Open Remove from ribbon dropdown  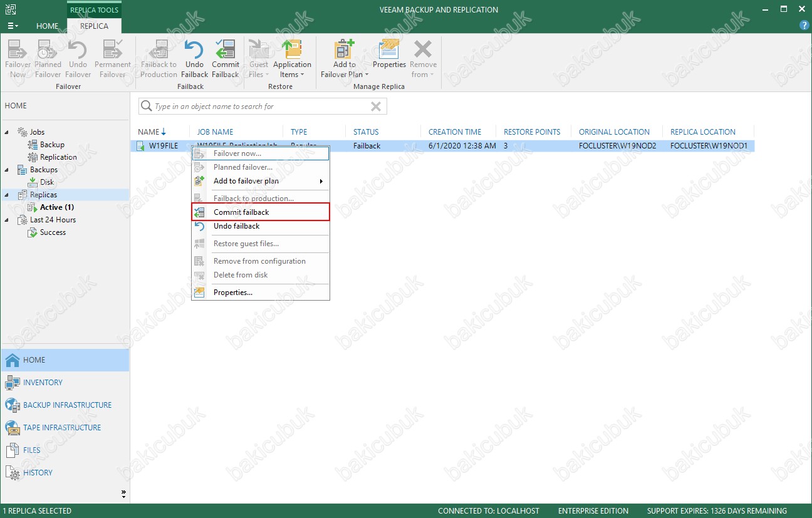[424, 59]
